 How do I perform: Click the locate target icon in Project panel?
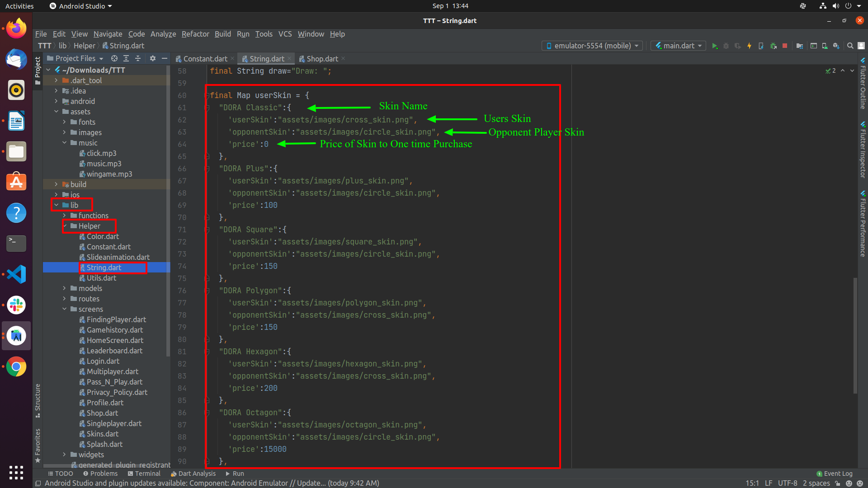tap(114, 59)
